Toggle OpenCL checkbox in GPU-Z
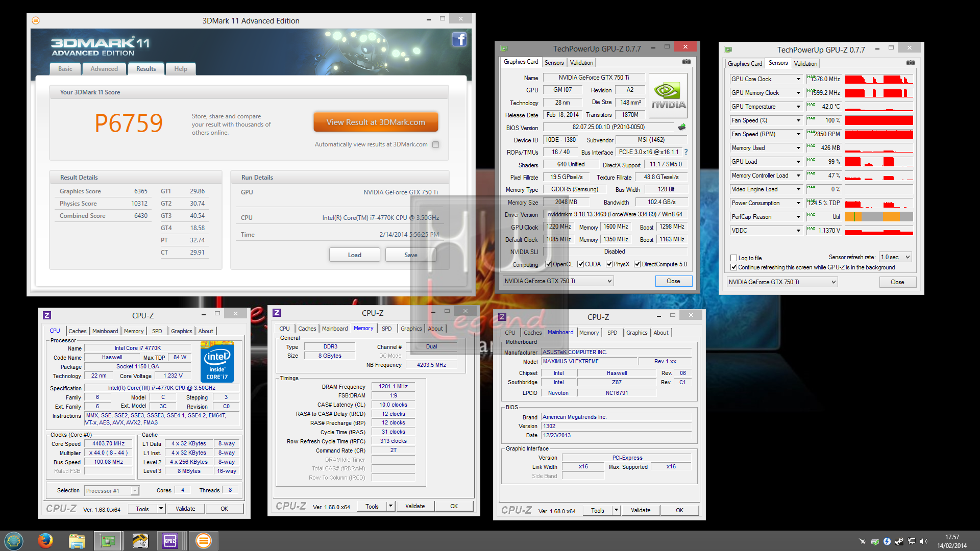This screenshot has width=980, height=551. (548, 264)
